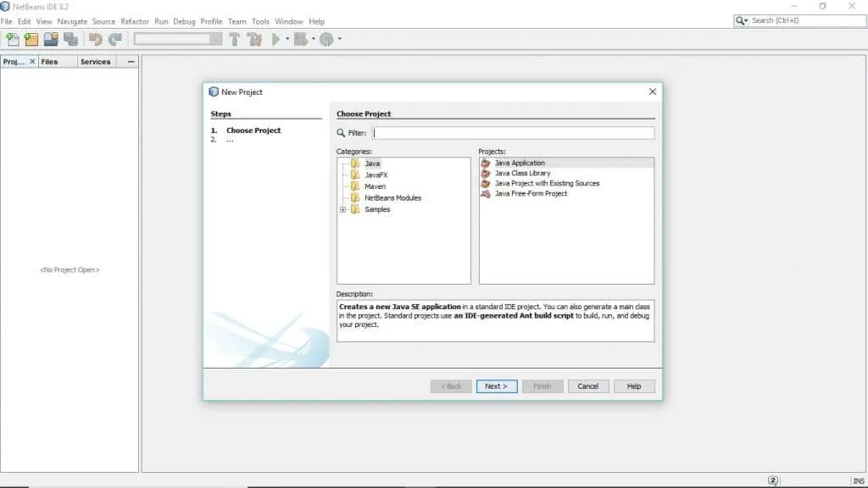Click the Java Class Library coffee-cup icon
Viewport: 868px width, 488px height.
coord(486,173)
